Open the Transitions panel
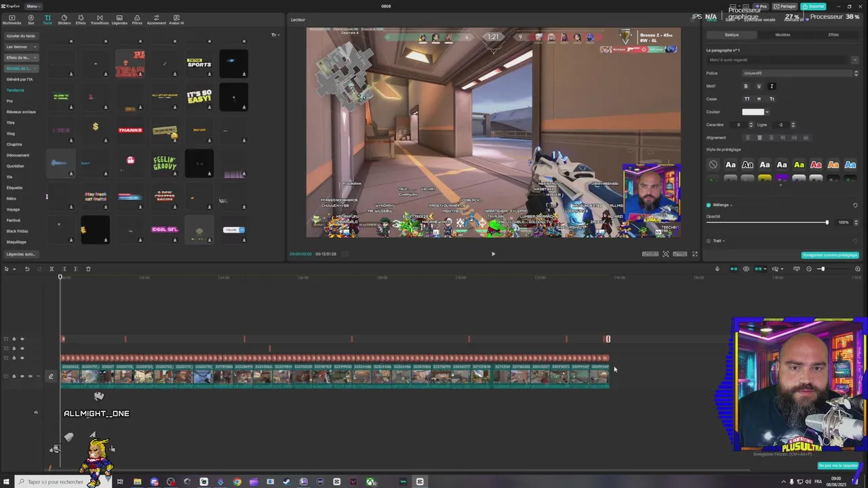 click(x=100, y=20)
